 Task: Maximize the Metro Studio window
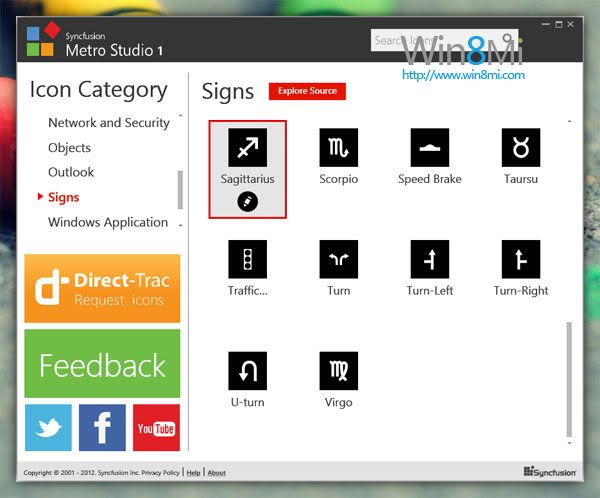click(559, 24)
